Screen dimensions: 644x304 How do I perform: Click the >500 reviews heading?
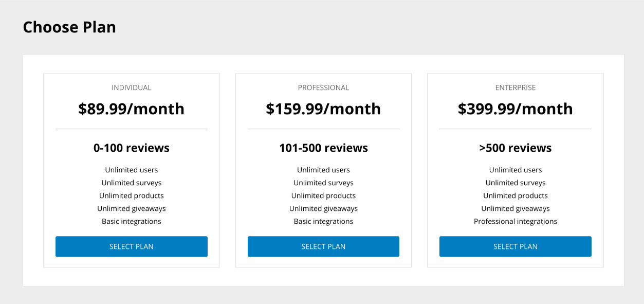coord(515,148)
